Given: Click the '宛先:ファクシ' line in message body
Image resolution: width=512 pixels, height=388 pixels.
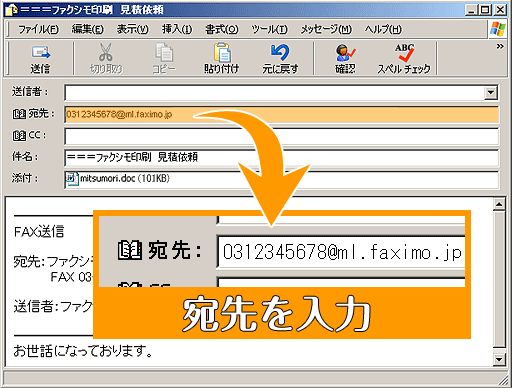Looking at the screenshot, I should click(x=53, y=261).
